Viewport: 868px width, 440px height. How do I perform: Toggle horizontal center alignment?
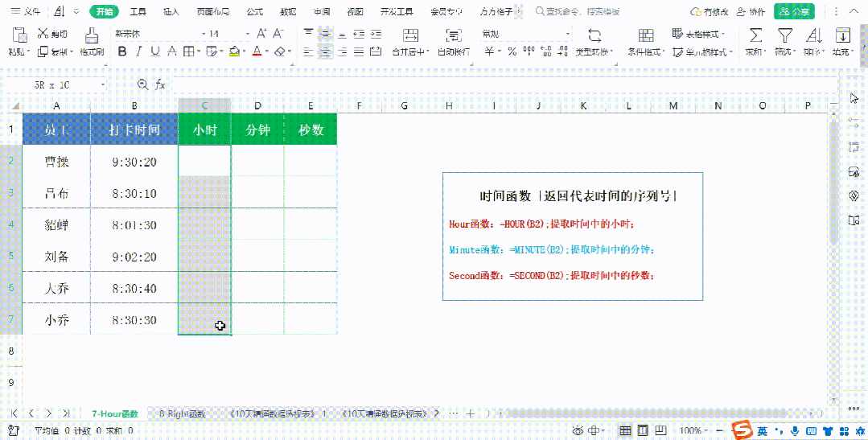[326, 51]
